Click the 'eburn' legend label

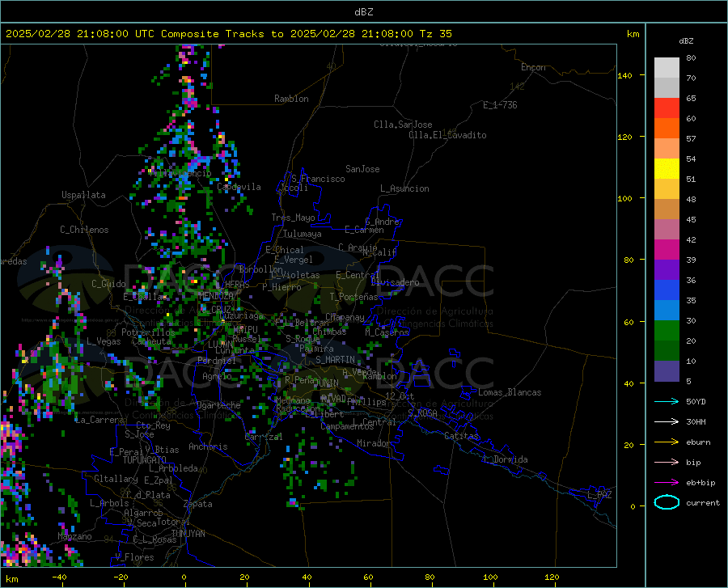pyautogui.click(x=698, y=442)
